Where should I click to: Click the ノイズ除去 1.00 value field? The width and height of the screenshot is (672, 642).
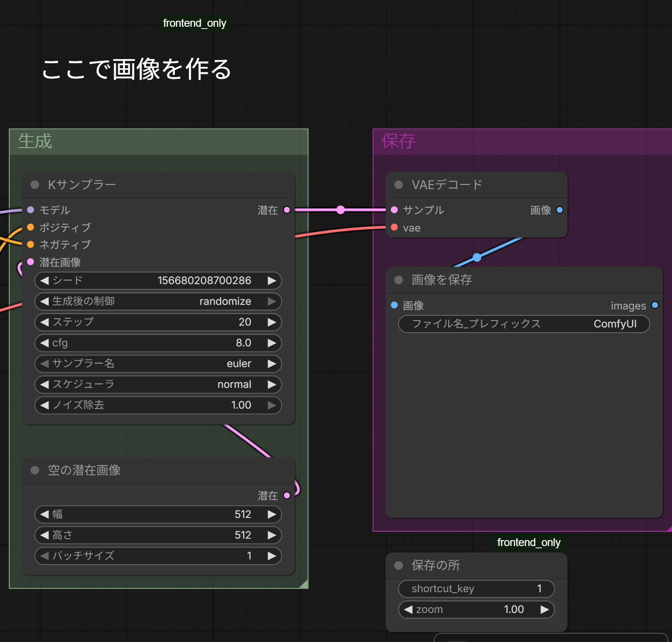[158, 405]
